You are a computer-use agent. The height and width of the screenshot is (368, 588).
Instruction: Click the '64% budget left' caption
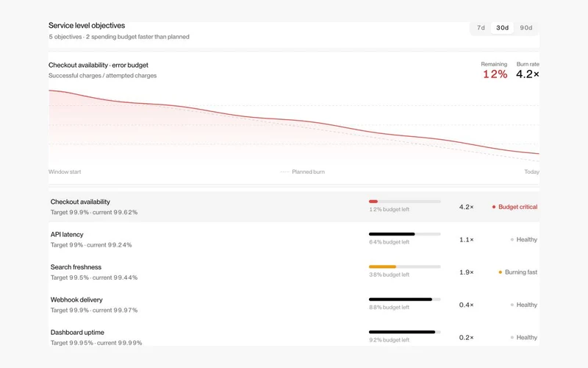390,242
